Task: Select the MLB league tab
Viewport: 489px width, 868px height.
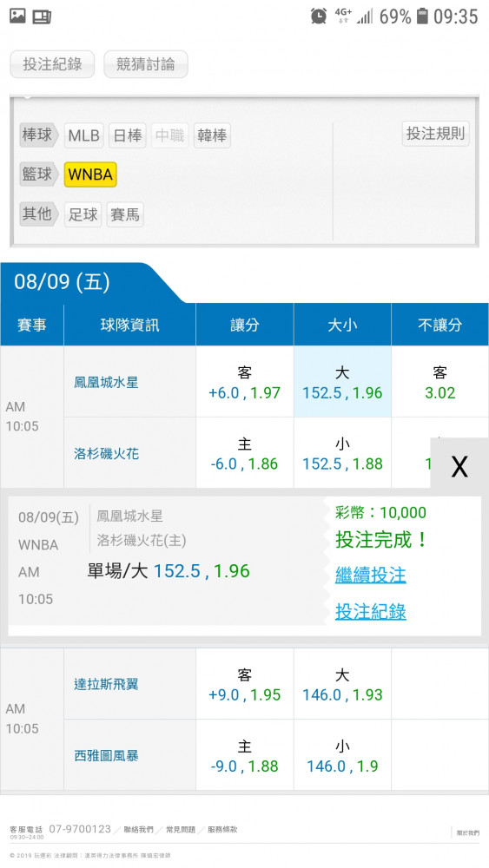Action: pos(83,135)
